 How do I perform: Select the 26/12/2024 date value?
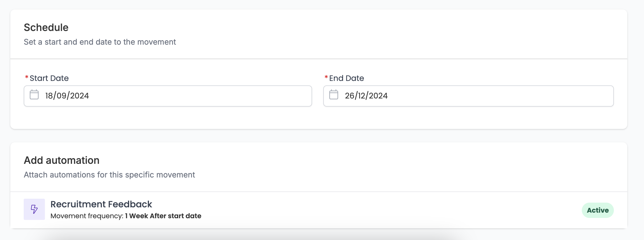tap(366, 96)
